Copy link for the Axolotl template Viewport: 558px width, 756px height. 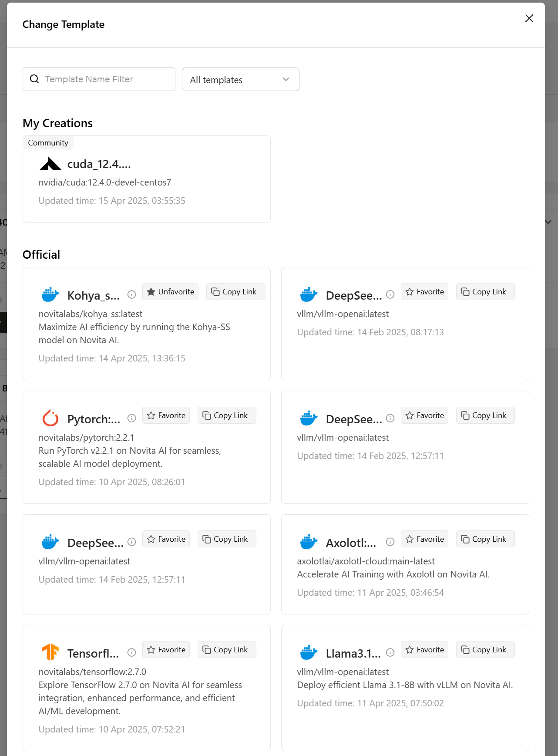(x=485, y=539)
